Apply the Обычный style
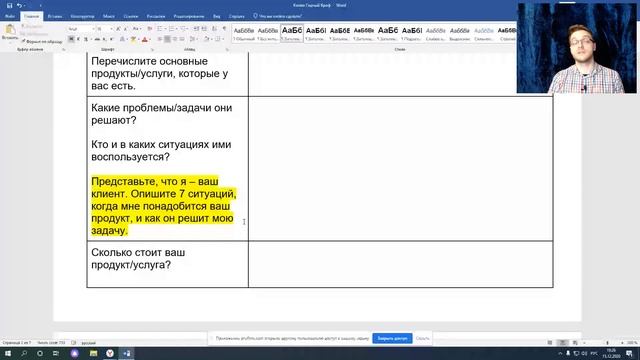The height and width of the screenshot is (360, 640). pos(244,33)
